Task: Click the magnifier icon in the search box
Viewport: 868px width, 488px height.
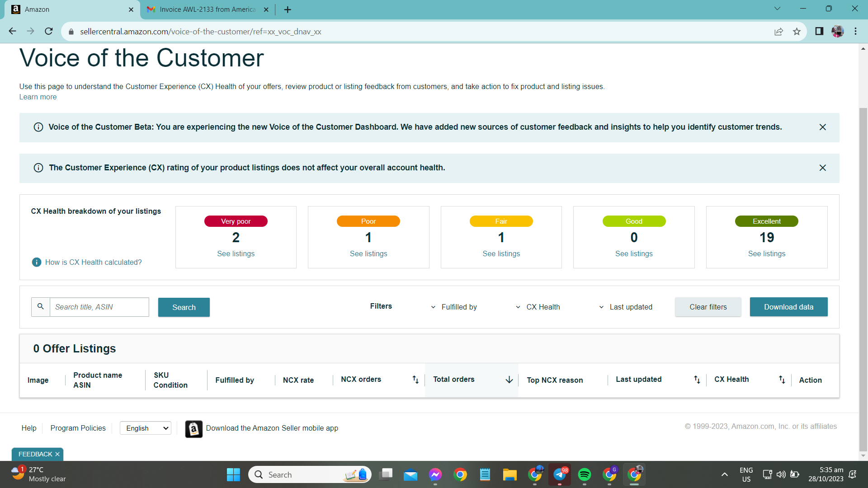Action: click(41, 307)
